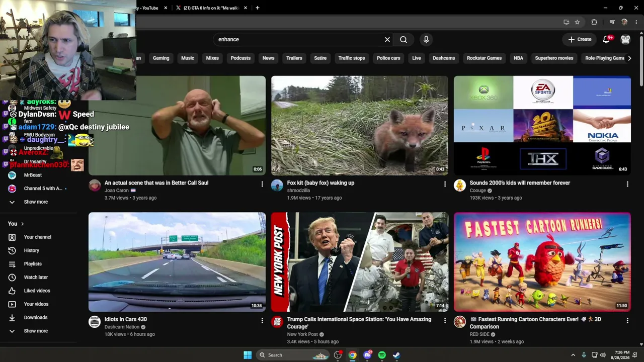644x362 pixels.
Task: Select the Trailers chip
Action: coord(294,58)
